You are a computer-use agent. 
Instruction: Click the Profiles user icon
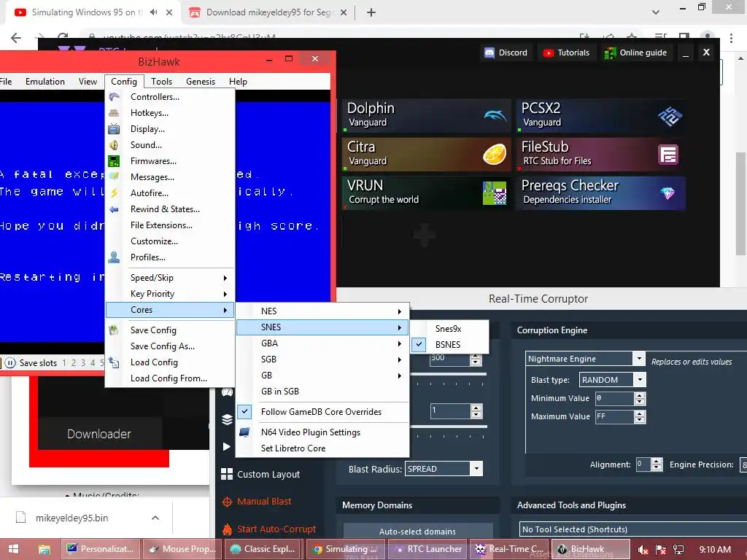click(x=114, y=257)
